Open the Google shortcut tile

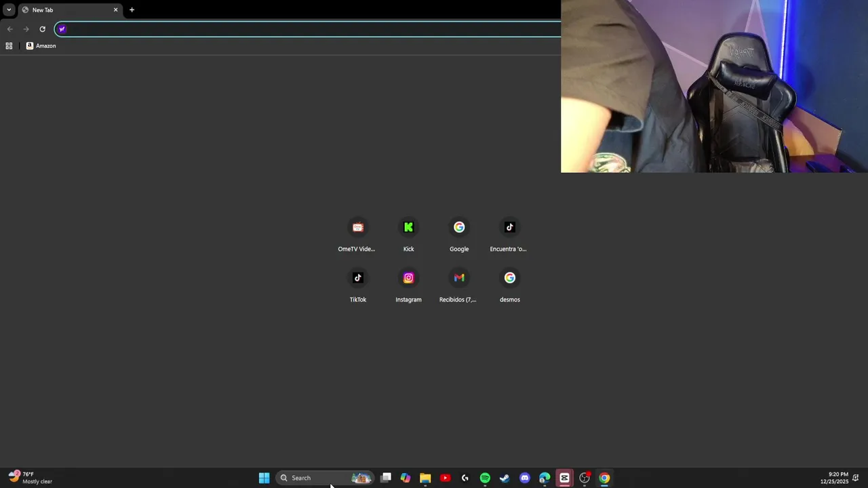tap(459, 235)
